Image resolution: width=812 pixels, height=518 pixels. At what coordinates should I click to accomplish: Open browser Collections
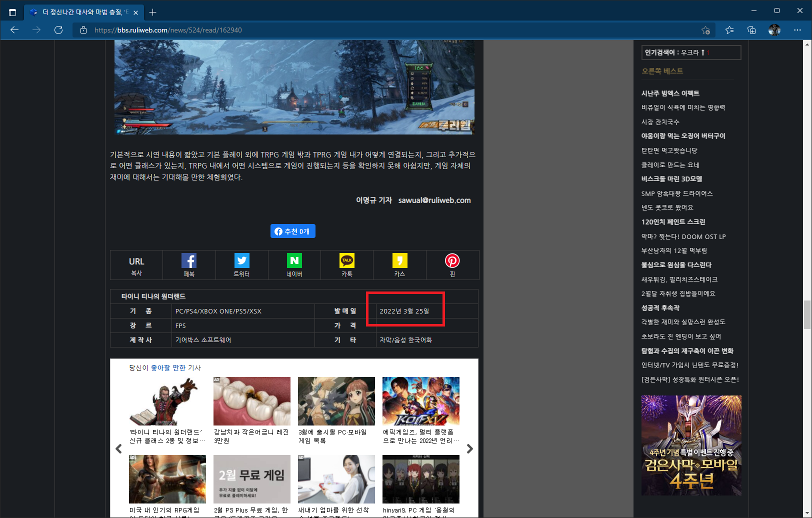click(751, 30)
